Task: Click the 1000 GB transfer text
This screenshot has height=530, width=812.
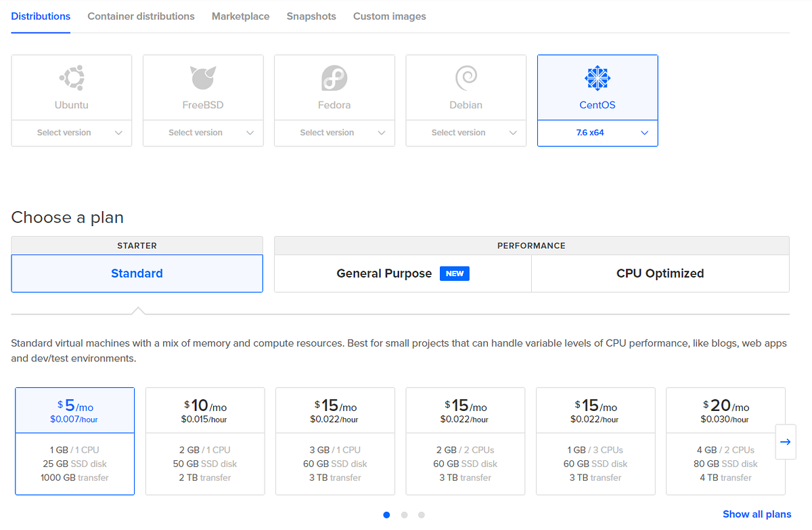Action: [75, 478]
